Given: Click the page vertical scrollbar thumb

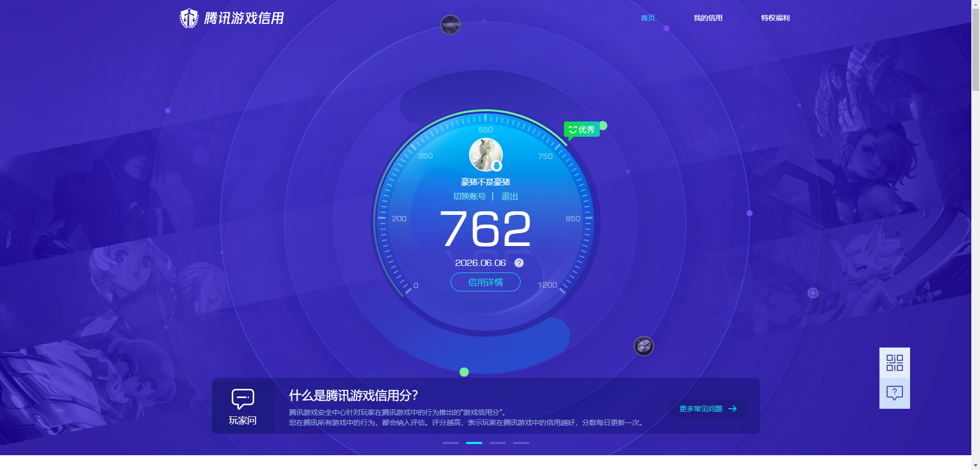Looking at the screenshot, I should pos(975,50).
